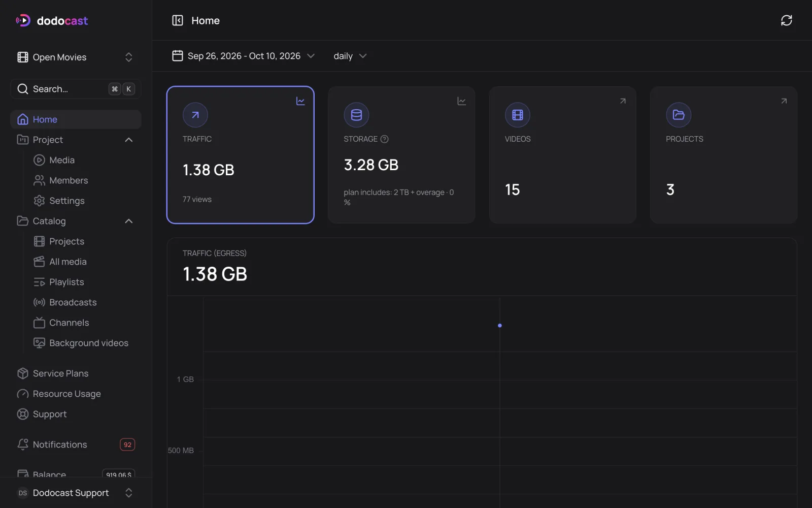Click the Search input field
Viewport: 812px width, 508px height.
[x=76, y=89]
